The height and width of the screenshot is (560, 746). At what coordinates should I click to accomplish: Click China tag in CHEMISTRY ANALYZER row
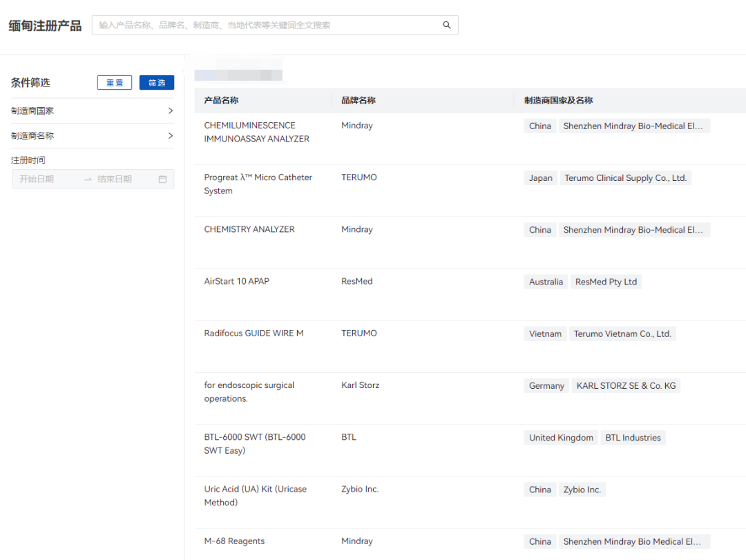click(540, 229)
